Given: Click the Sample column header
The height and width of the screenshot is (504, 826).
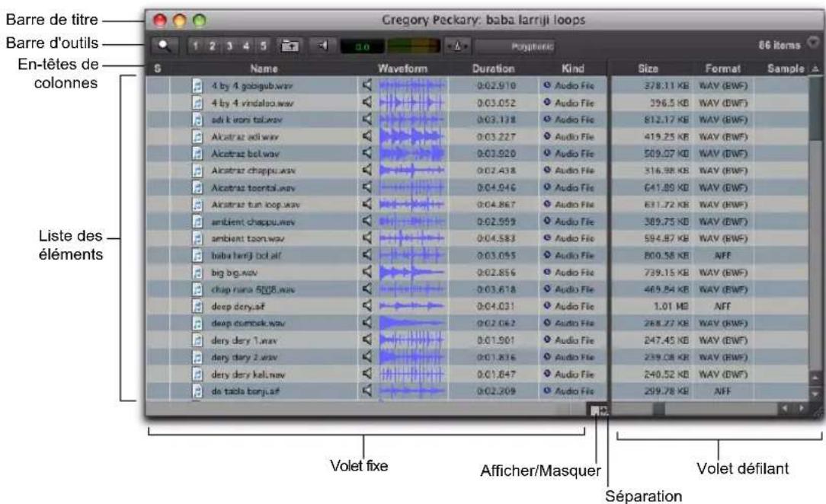Looking at the screenshot, I should (785, 69).
